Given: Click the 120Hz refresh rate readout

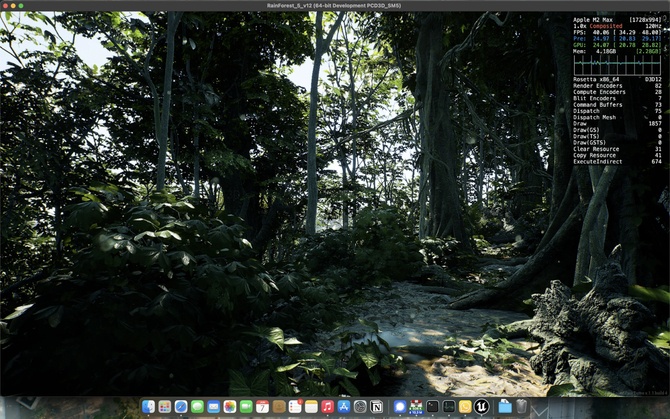Looking at the screenshot, I should 653,26.
